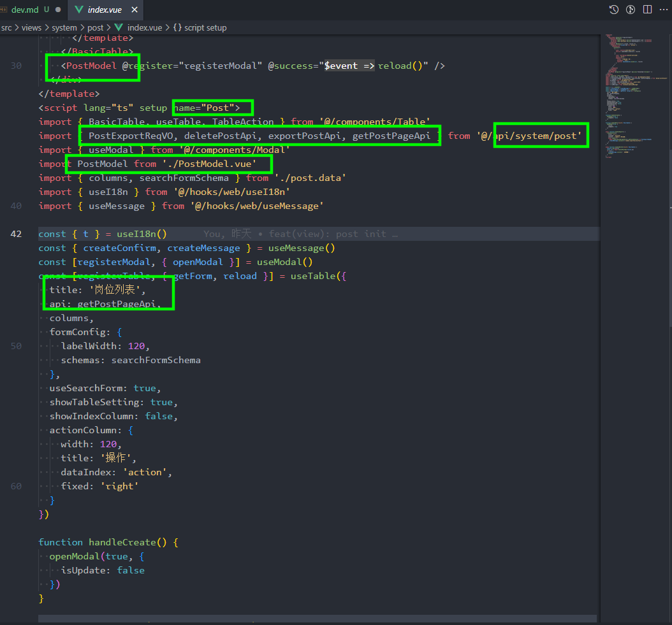Open the 'views' breadcrumb dropdown
Screen dimensions: 672x625
click(32, 27)
